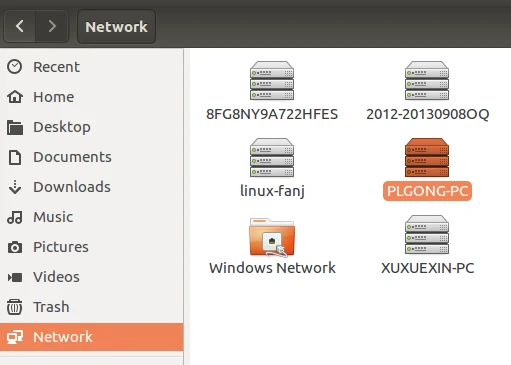The height and width of the screenshot is (365, 511).
Task: Select the Music sidebar label
Action: point(53,217)
